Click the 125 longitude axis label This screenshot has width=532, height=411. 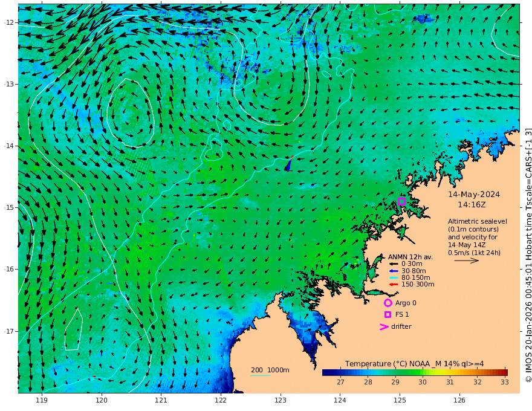click(x=400, y=401)
